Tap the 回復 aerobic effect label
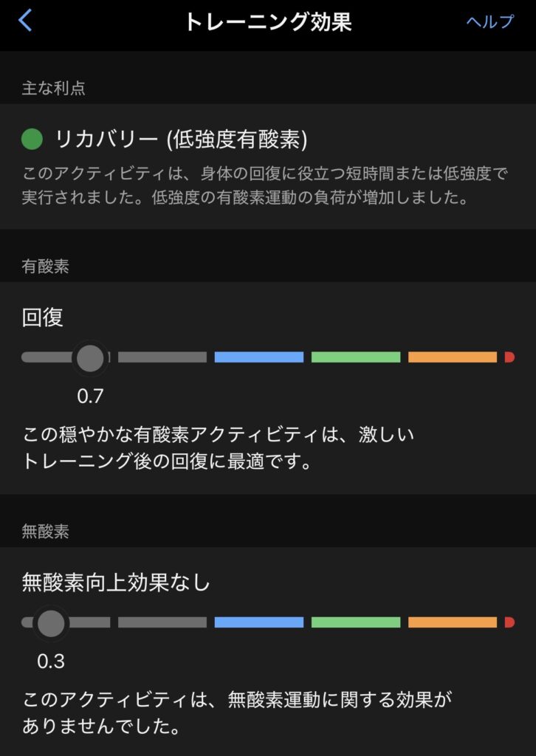 pyautogui.click(x=43, y=317)
